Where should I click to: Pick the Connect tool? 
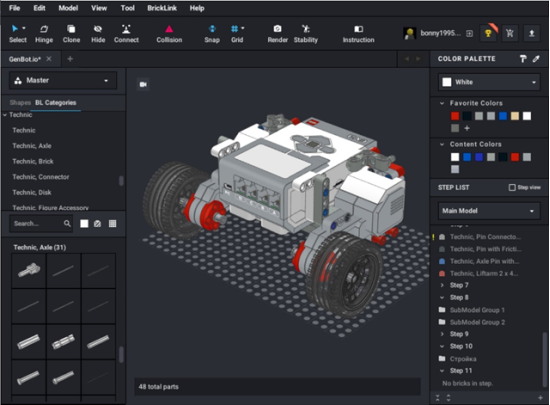coord(126,34)
